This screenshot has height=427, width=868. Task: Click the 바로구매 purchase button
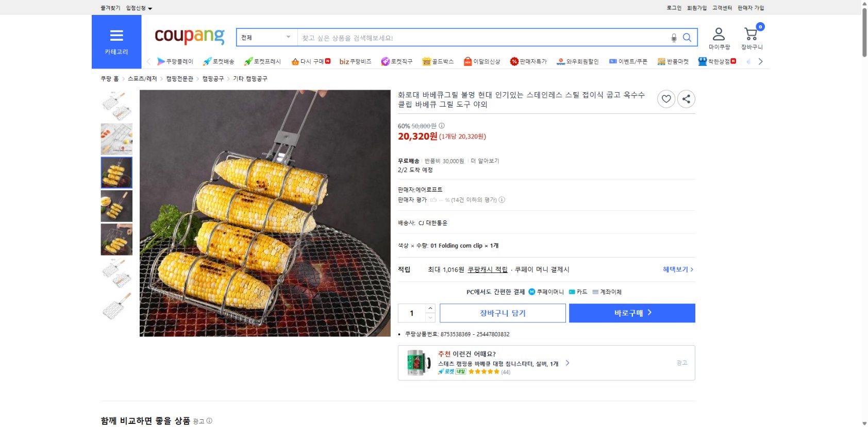coord(632,313)
